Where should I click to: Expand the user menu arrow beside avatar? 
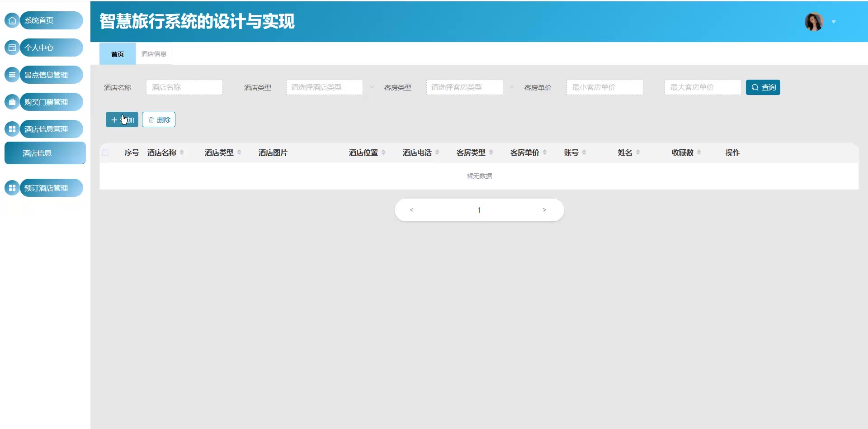click(834, 22)
